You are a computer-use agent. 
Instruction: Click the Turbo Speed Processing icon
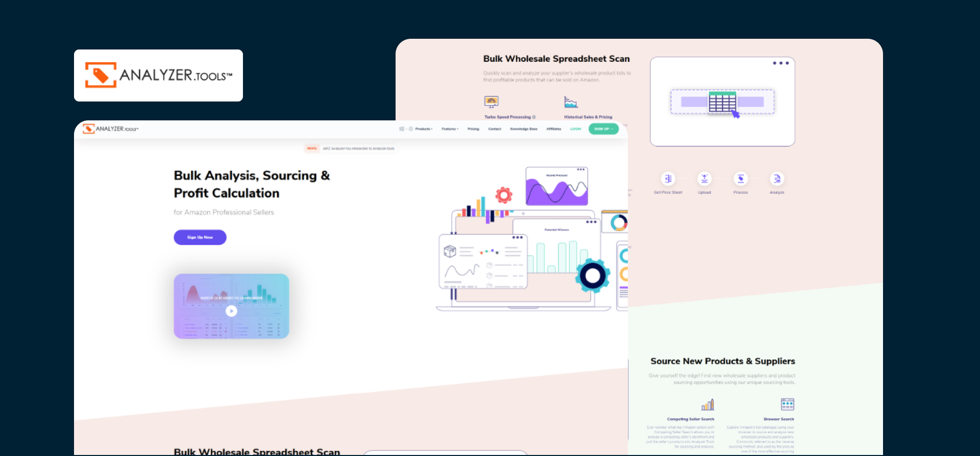click(491, 102)
